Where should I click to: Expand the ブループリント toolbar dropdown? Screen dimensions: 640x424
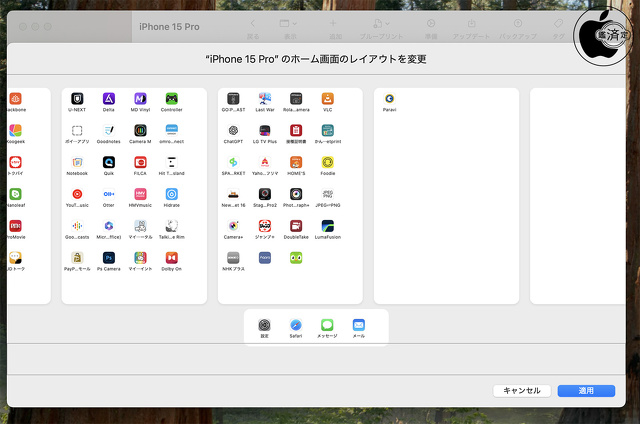pyautogui.click(x=381, y=28)
